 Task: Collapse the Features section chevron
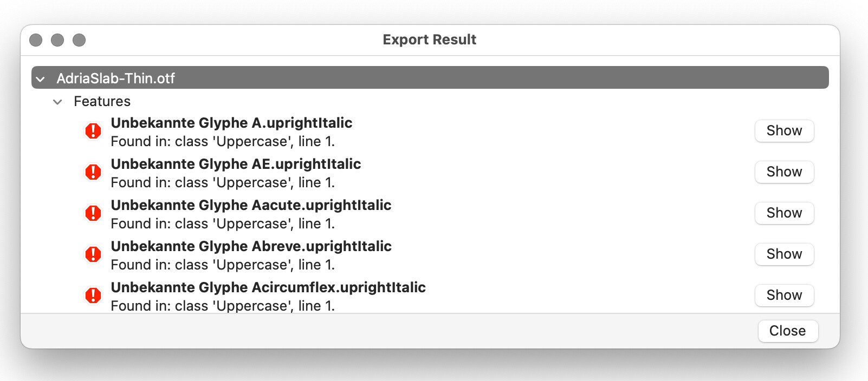point(57,102)
